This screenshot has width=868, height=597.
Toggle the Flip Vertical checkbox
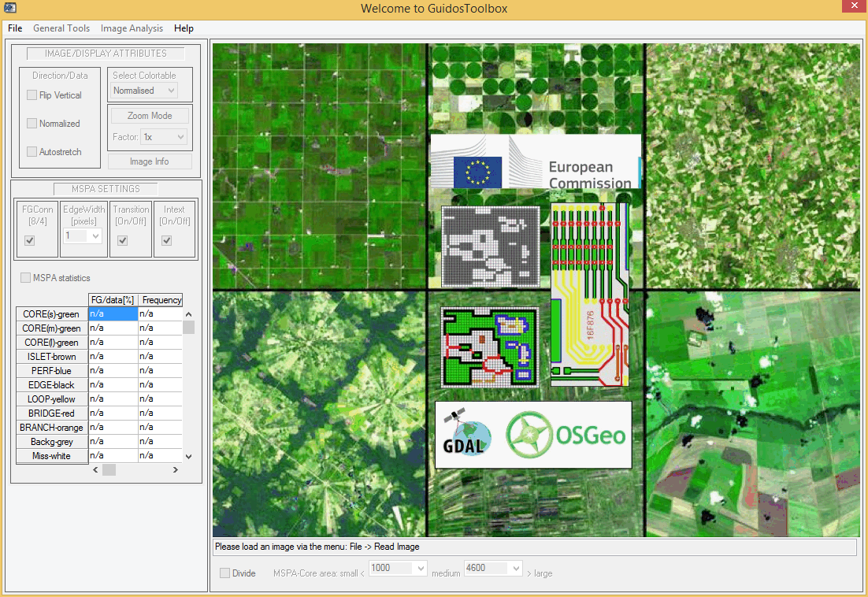click(32, 95)
